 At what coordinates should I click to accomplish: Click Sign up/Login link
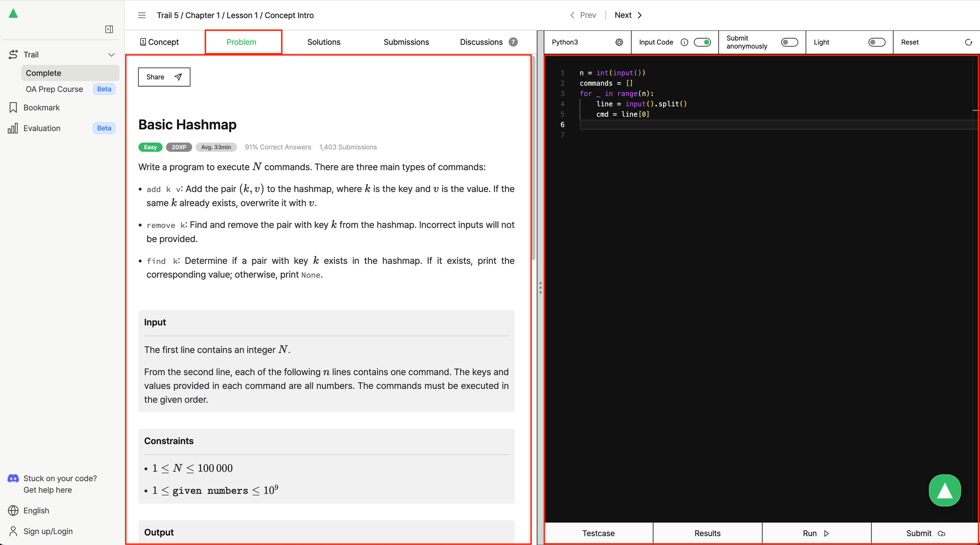pos(48,531)
